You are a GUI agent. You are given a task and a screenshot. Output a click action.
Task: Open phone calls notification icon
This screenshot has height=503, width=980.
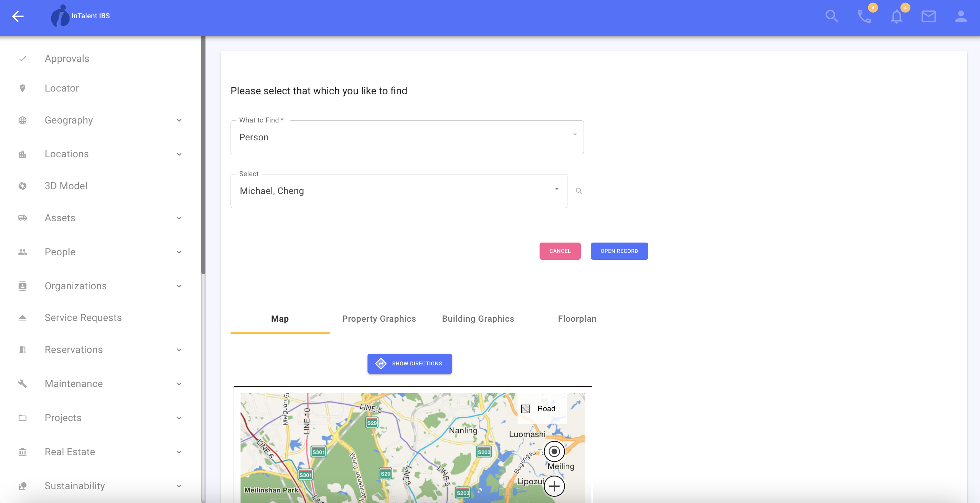coord(864,17)
